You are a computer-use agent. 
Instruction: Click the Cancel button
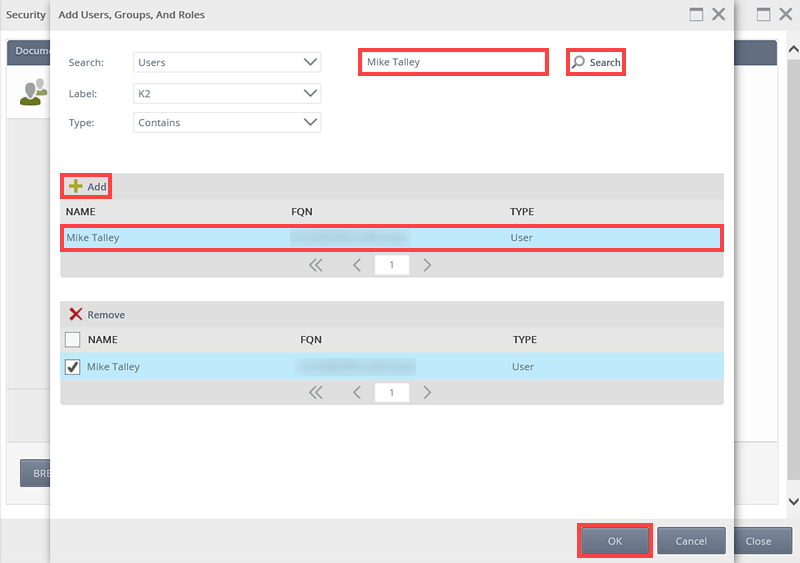[x=691, y=541]
